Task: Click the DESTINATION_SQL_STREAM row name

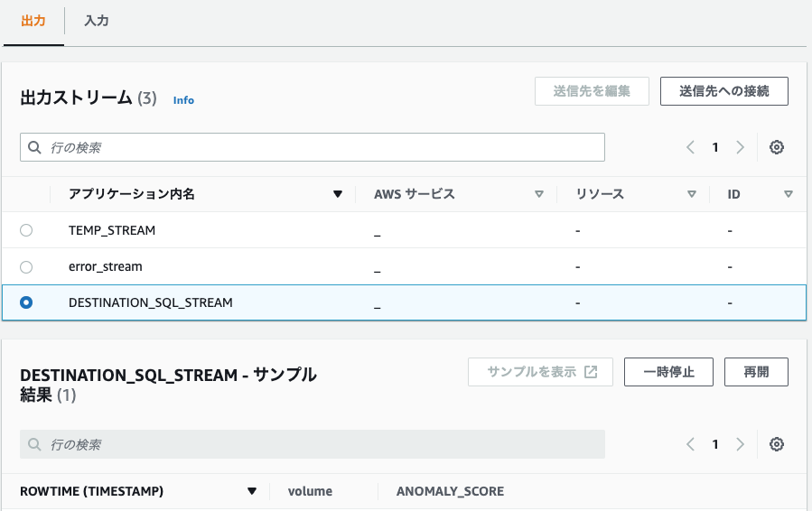Action: (x=151, y=302)
